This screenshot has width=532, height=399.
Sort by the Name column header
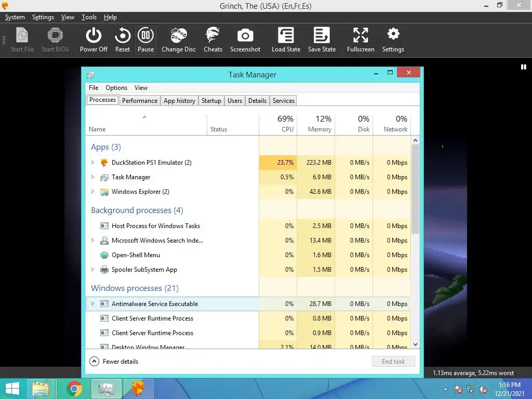[x=146, y=124]
